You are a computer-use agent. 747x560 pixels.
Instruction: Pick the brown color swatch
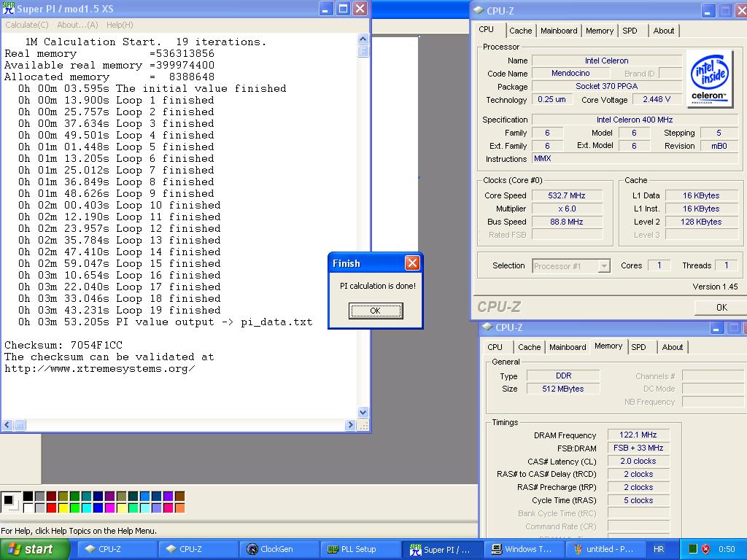tap(179, 497)
